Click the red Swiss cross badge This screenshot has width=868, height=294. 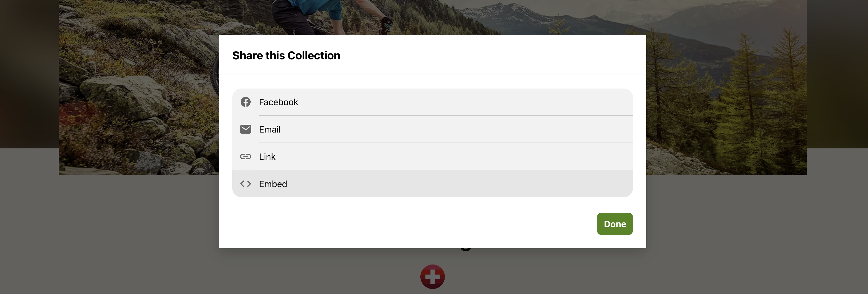432,276
